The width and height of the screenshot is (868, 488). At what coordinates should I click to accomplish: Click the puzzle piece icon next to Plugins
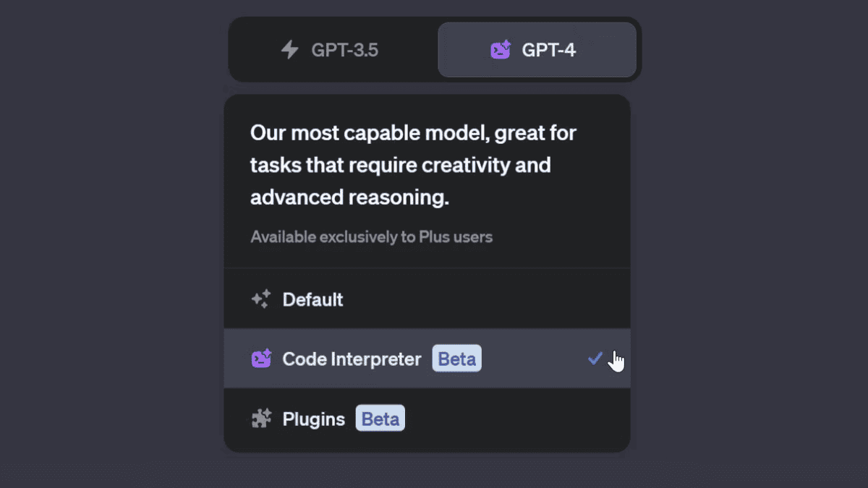click(x=261, y=418)
